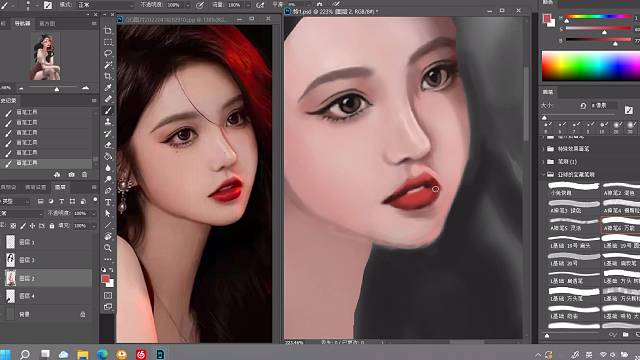Image resolution: width=640 pixels, height=360 pixels.
Task: Toggle brush settings panel in options bar
Action: [x=48, y=5]
